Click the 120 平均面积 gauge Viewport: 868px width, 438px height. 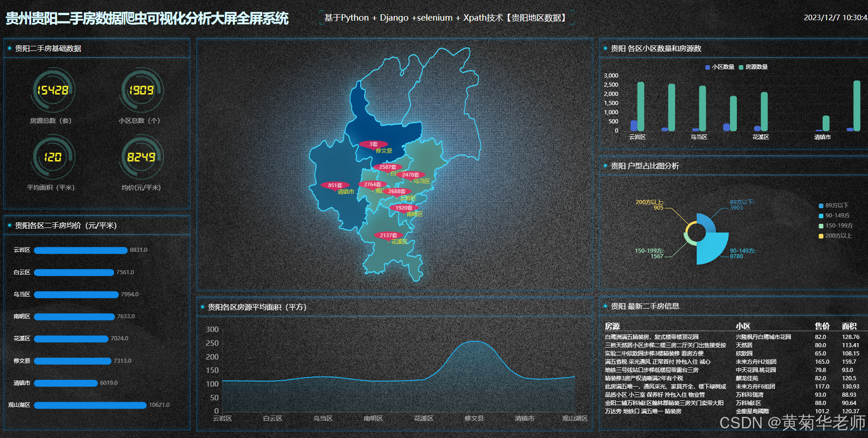click(x=53, y=157)
